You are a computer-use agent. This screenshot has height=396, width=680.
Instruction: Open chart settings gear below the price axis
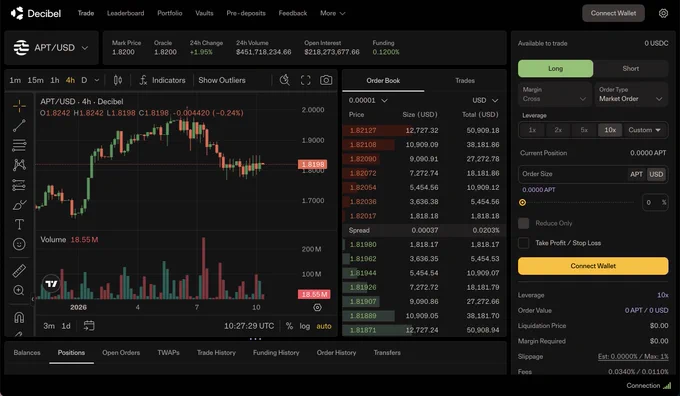click(317, 308)
